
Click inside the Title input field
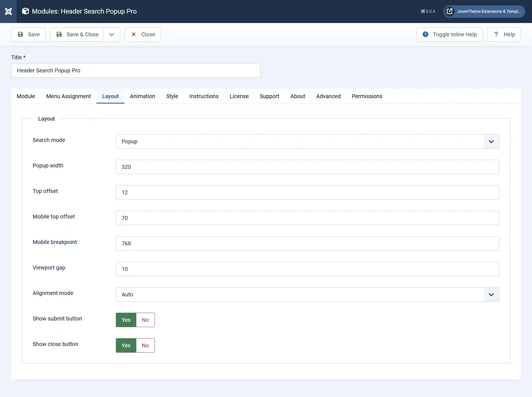click(x=135, y=70)
